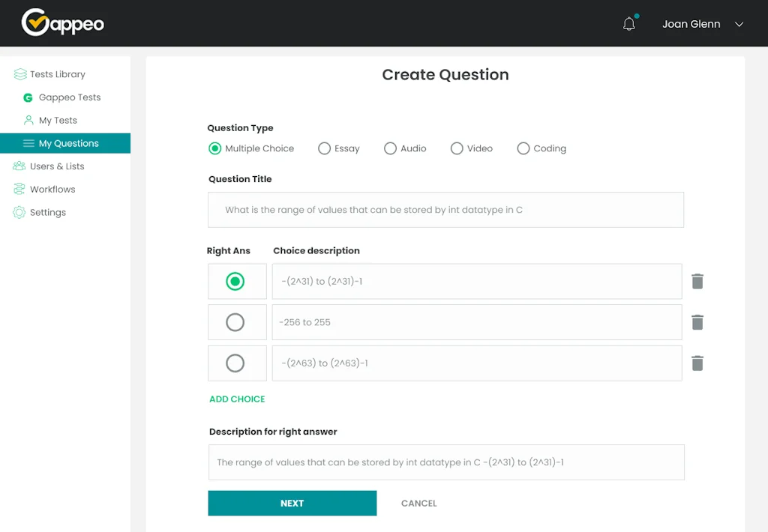
Task: Open the notification bell
Action: (x=628, y=23)
